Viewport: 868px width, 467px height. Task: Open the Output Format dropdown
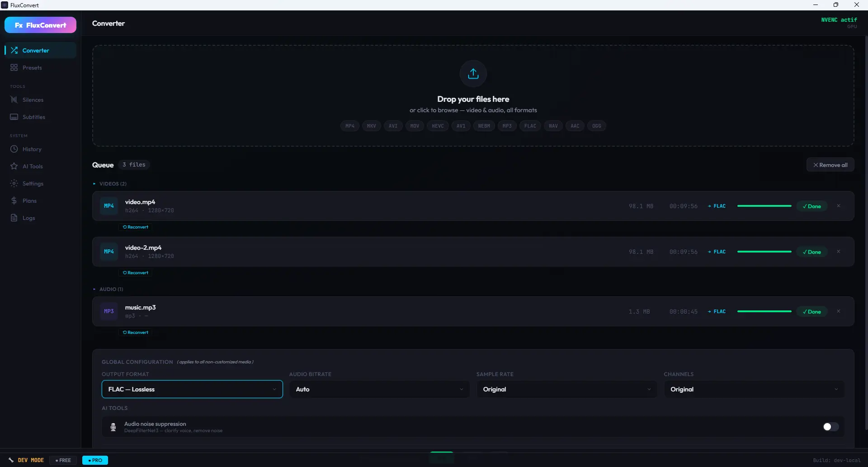(x=192, y=389)
